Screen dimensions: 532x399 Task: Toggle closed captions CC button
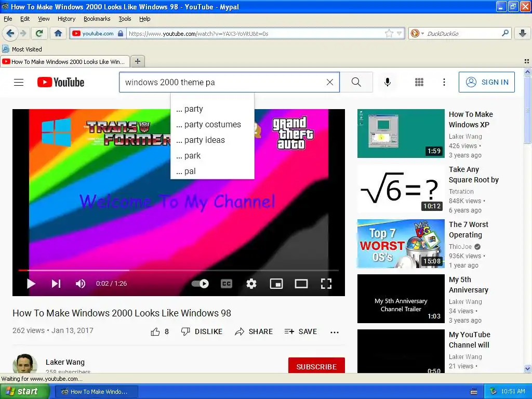[x=227, y=284]
